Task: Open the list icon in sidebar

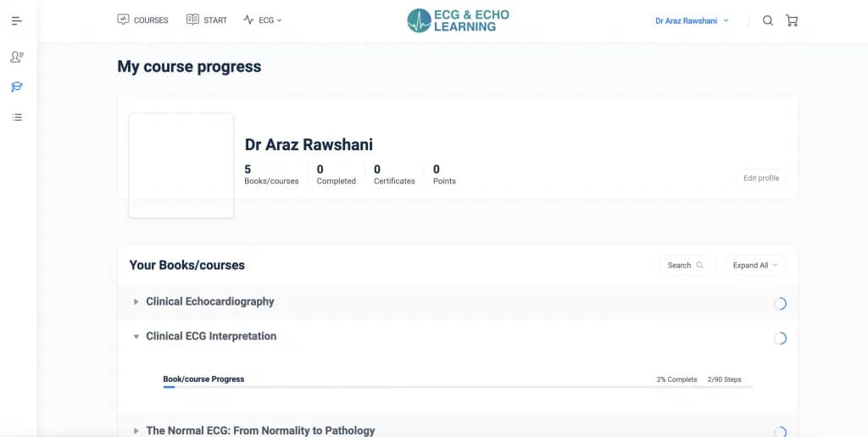Action: 17,117
